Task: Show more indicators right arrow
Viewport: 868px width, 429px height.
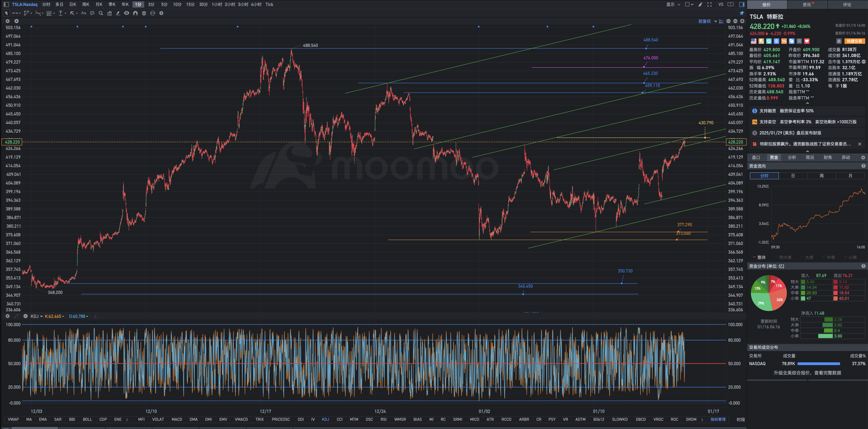Action: (x=702, y=419)
